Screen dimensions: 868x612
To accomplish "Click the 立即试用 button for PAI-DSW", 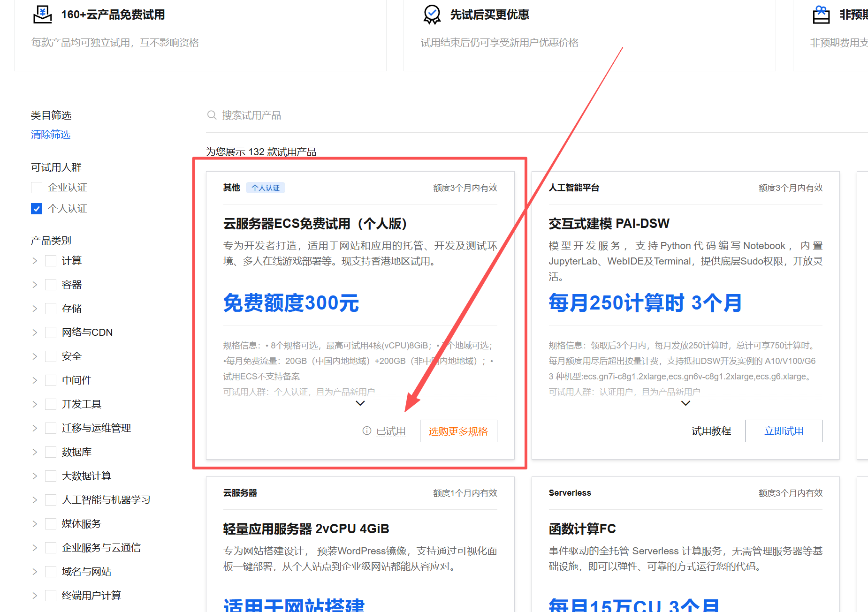I will tap(784, 431).
